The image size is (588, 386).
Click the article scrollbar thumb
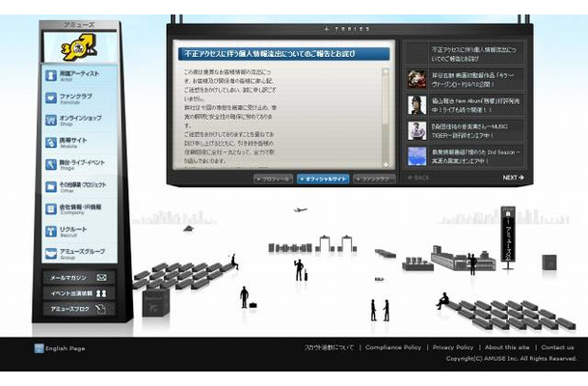[386, 99]
